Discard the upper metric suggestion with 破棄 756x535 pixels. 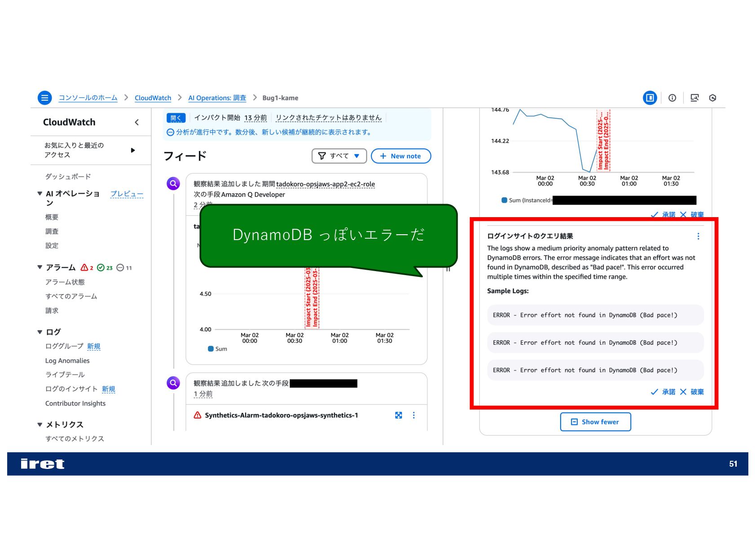click(692, 214)
